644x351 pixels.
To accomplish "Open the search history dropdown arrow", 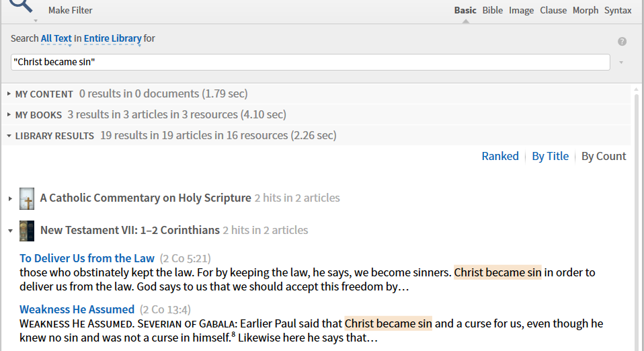I will pyautogui.click(x=621, y=63).
